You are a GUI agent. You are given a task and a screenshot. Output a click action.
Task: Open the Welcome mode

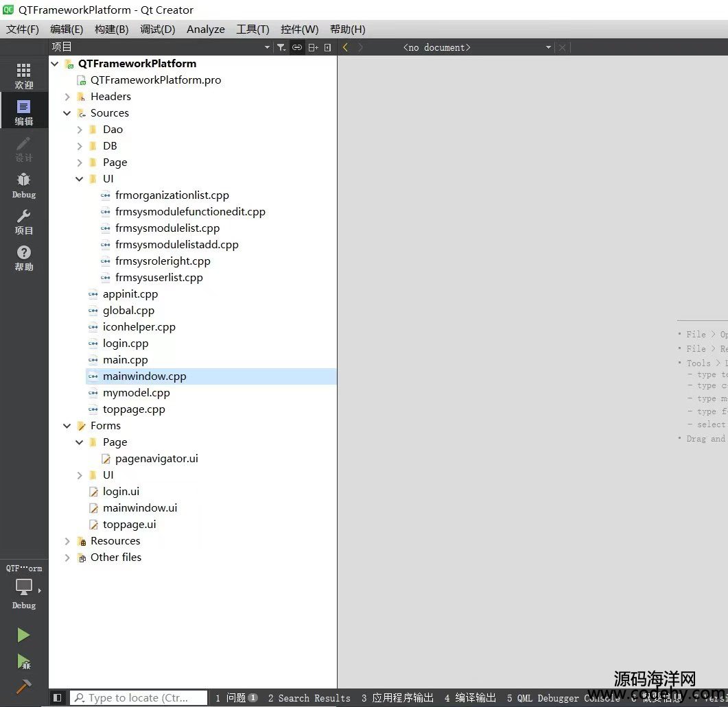point(24,76)
